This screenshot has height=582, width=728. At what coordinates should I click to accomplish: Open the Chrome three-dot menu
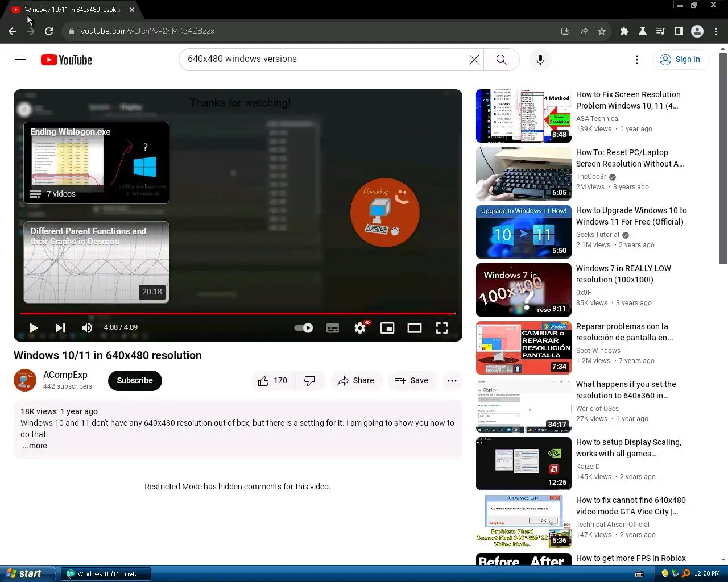pos(716,31)
